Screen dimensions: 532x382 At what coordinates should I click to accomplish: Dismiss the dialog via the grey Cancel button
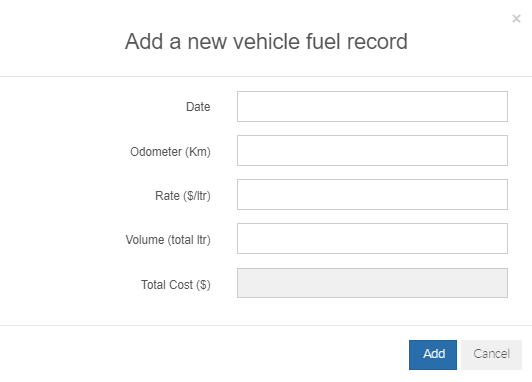click(x=491, y=355)
